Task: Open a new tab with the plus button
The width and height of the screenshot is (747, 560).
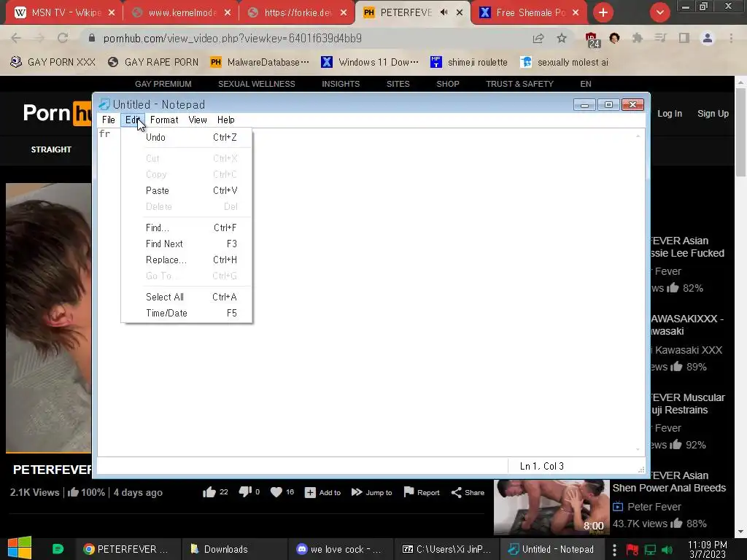Action: point(603,13)
